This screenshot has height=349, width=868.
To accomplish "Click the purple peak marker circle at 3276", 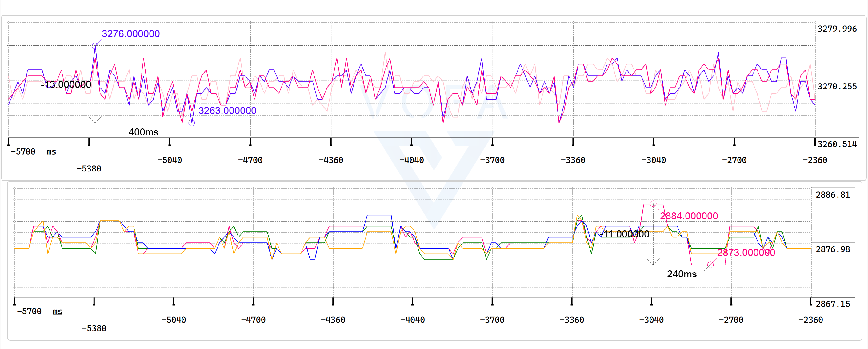I will click(x=95, y=46).
